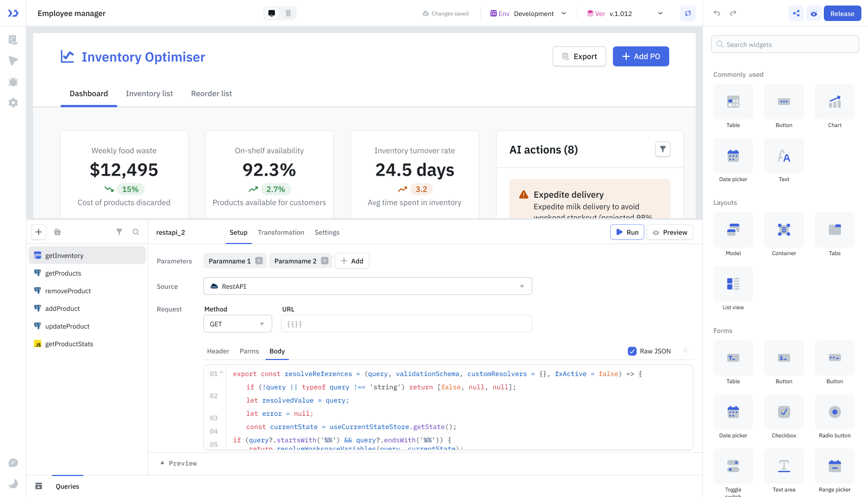Open the pages icon in left sidebar
Screen dimensions: 868x497
click(13, 40)
